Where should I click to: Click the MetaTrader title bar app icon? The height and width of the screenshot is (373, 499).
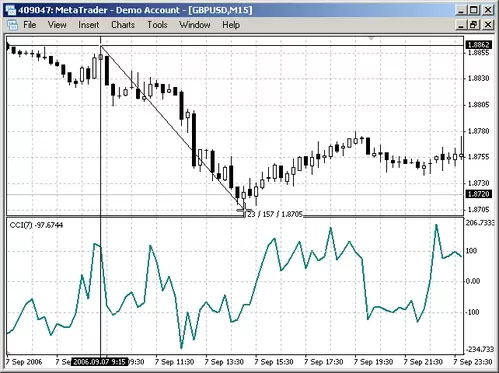(x=10, y=10)
